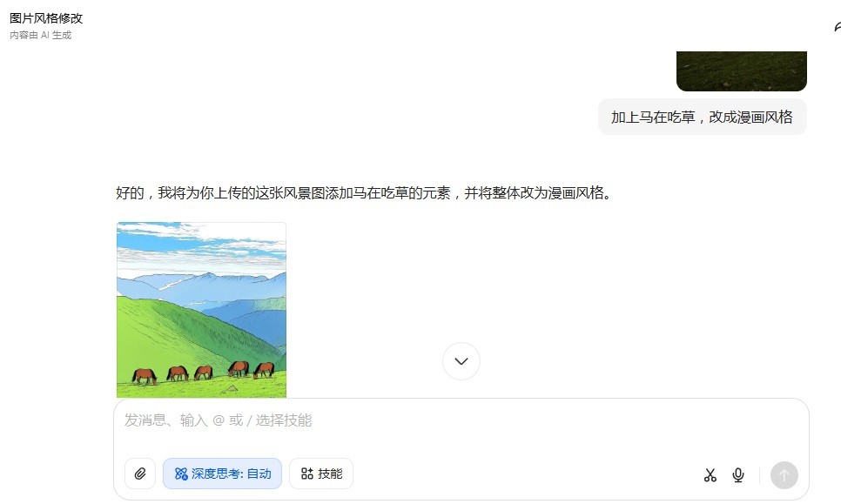This screenshot has height=504, width=841.
Task: Toggle the 深度思考: 自动 mode
Action: (222, 474)
